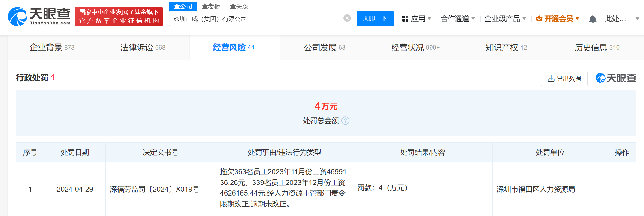Expand the 合作通道 menu
This screenshot has width=644, height=216.
point(458,19)
